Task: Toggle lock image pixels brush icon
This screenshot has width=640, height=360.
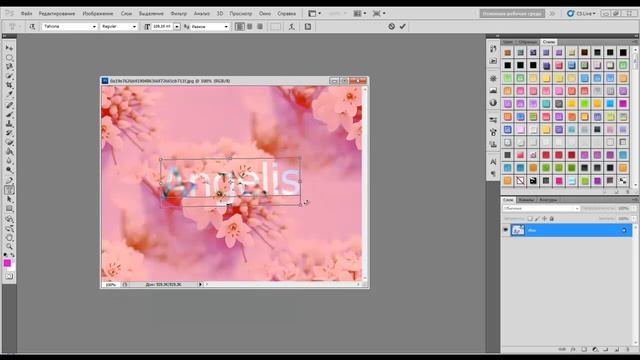Action: (x=537, y=219)
